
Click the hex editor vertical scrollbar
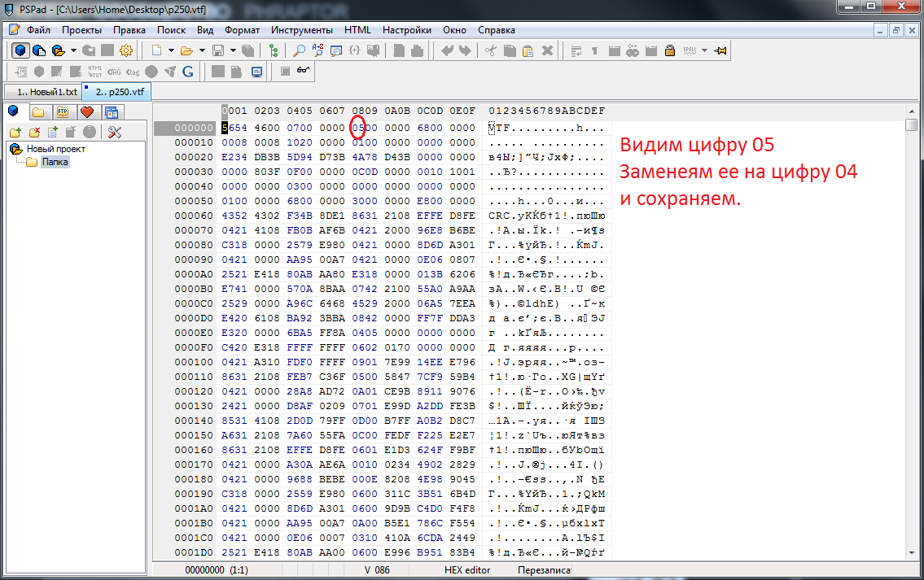(911, 325)
